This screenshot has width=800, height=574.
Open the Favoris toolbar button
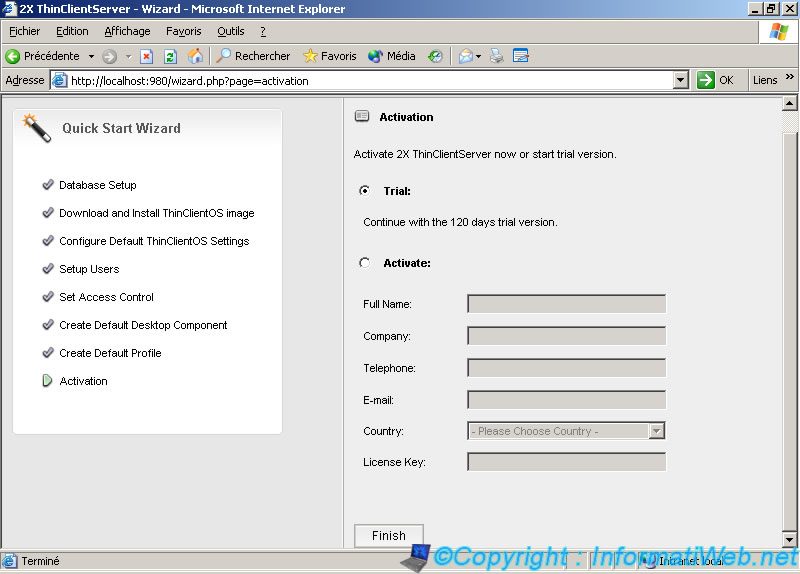coord(330,56)
